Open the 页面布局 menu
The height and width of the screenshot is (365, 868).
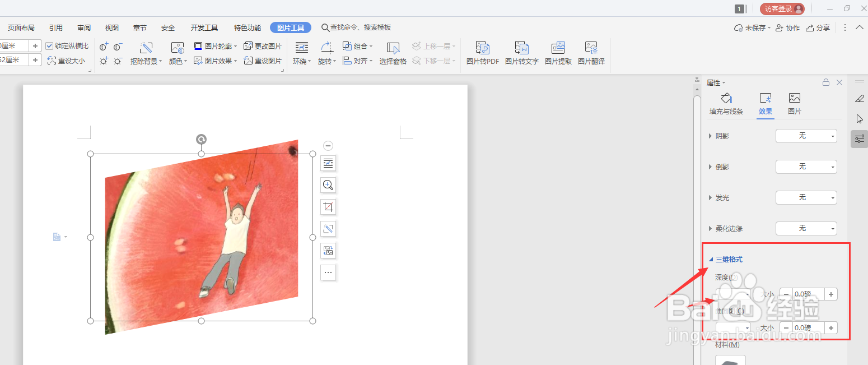coord(21,27)
